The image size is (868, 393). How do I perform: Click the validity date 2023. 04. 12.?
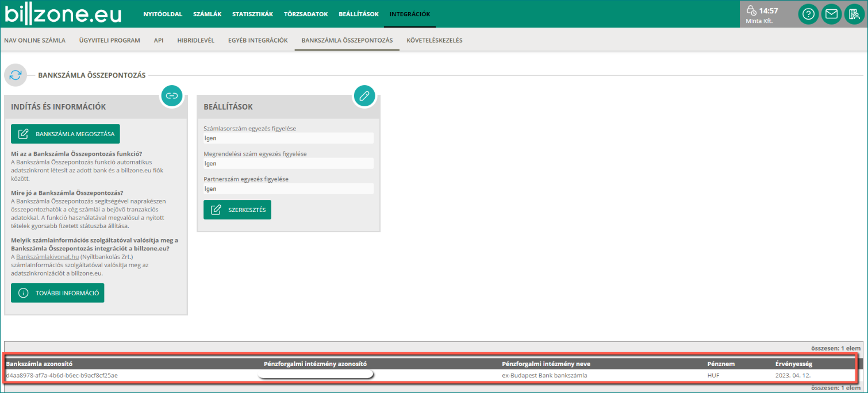pyautogui.click(x=793, y=375)
